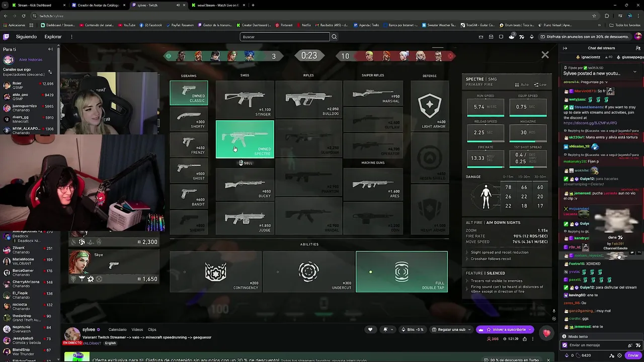Expand the hidden bookmarks chevron
The width and height of the screenshot is (644, 362).
point(599,25)
